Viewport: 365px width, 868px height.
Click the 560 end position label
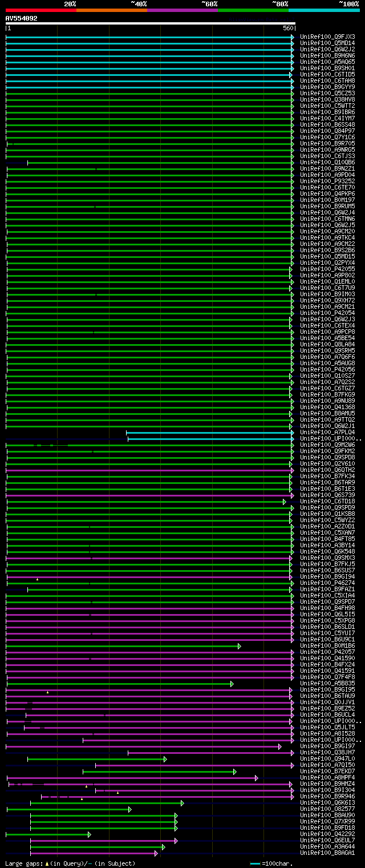(x=287, y=28)
